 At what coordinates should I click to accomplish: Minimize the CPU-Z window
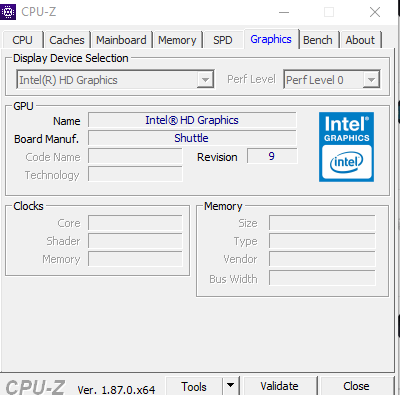pos(284,12)
